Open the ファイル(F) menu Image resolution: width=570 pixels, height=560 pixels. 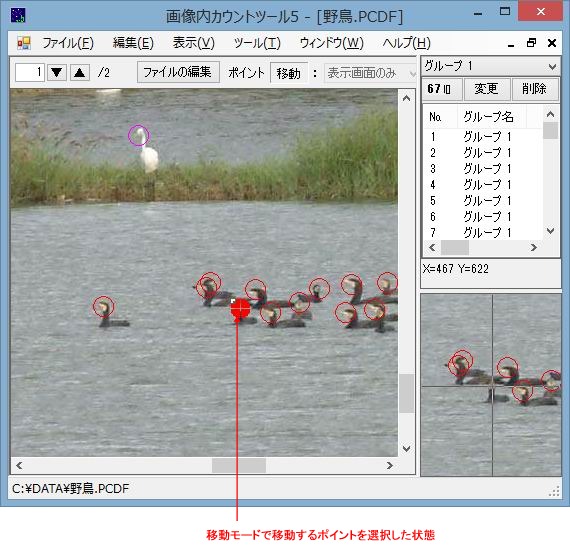(68, 43)
